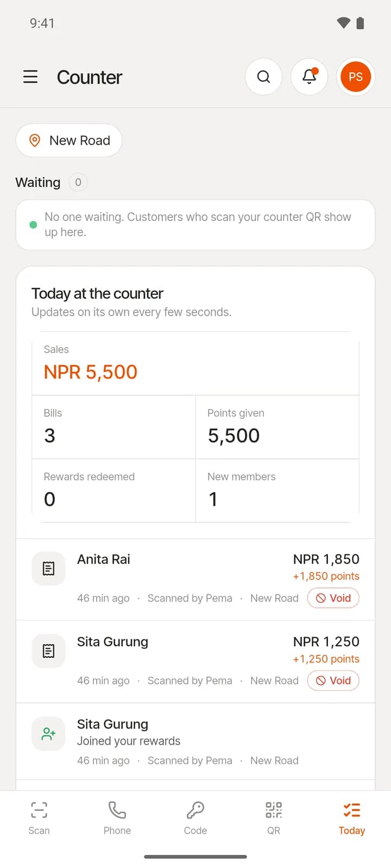
Task: Select the New Road location chip
Action: click(69, 141)
